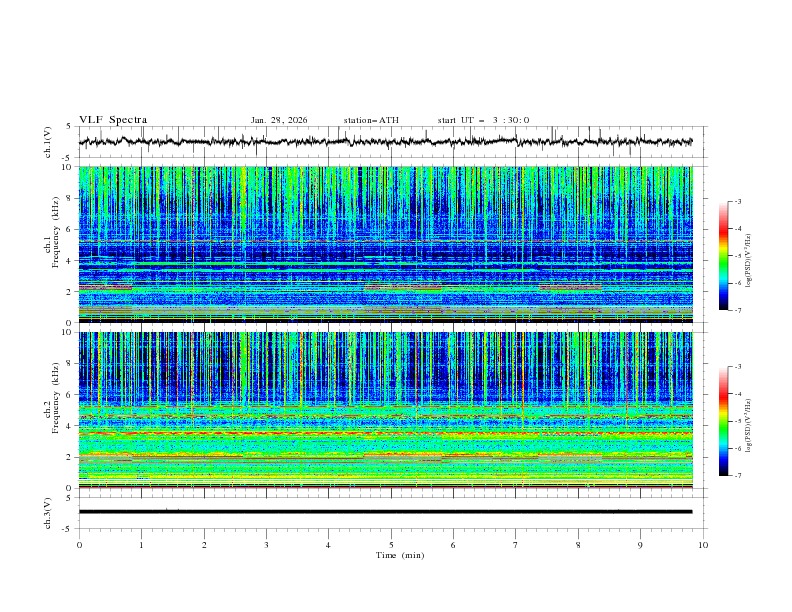
Task: Click the start UT time label
Action: pos(483,120)
